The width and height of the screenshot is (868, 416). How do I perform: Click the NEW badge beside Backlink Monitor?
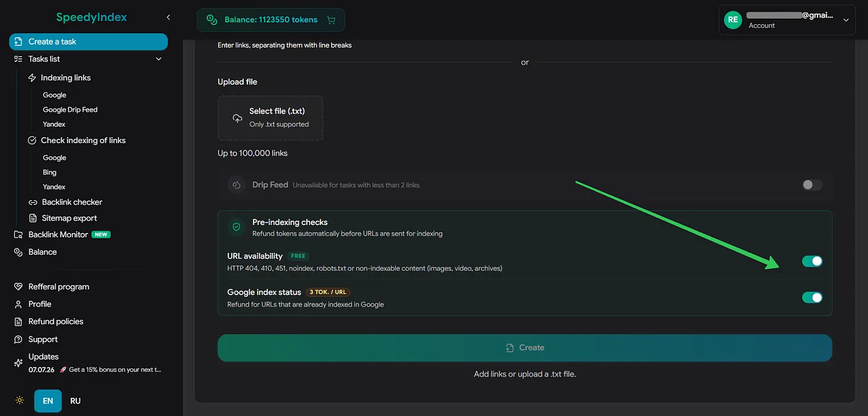[x=101, y=235]
